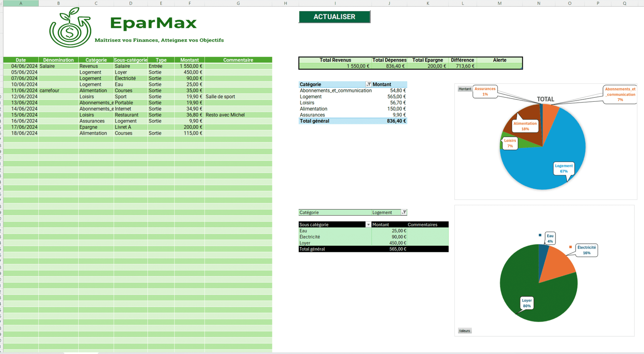Click the blue Eau legend marker

point(540,235)
